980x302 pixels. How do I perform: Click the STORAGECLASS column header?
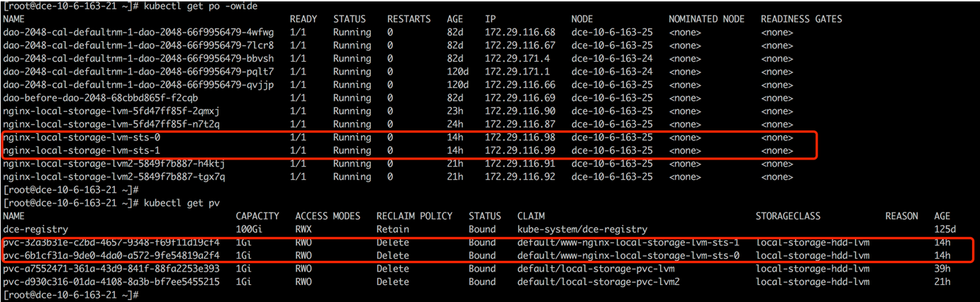[x=789, y=216]
